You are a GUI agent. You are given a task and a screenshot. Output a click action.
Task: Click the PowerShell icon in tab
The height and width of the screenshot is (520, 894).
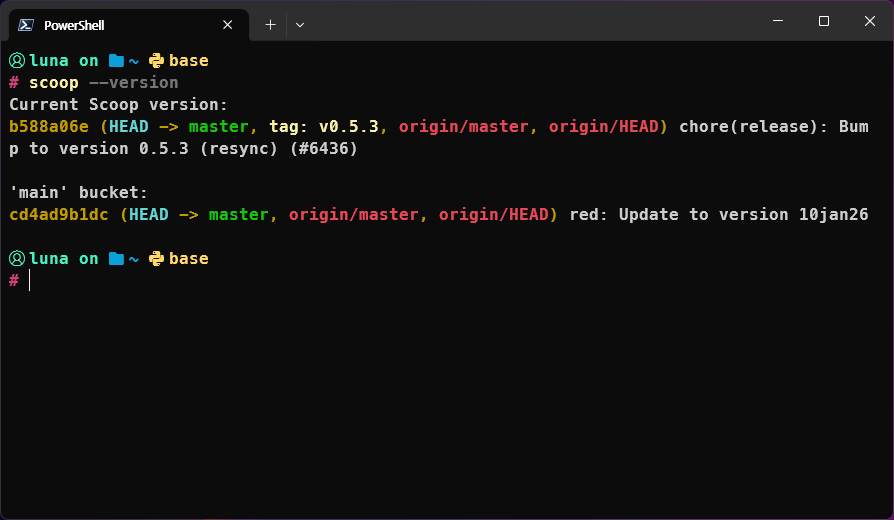26,25
